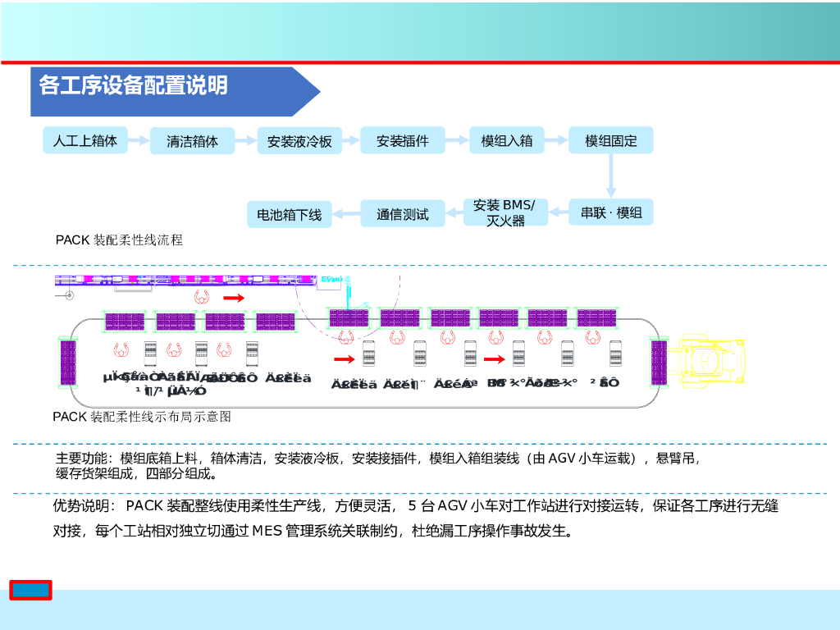Click the cyan label box on conveyor
This screenshot has height=630, width=840.
pos(331,280)
